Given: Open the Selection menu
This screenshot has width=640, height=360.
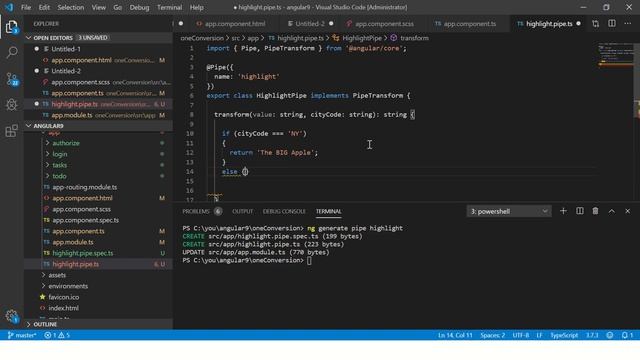Looking at the screenshot, I should point(71,7).
